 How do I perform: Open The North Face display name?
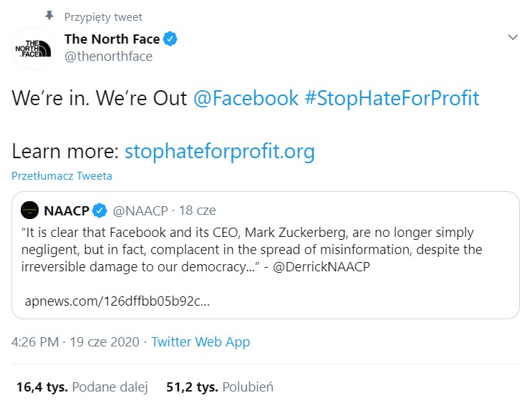tap(111, 39)
